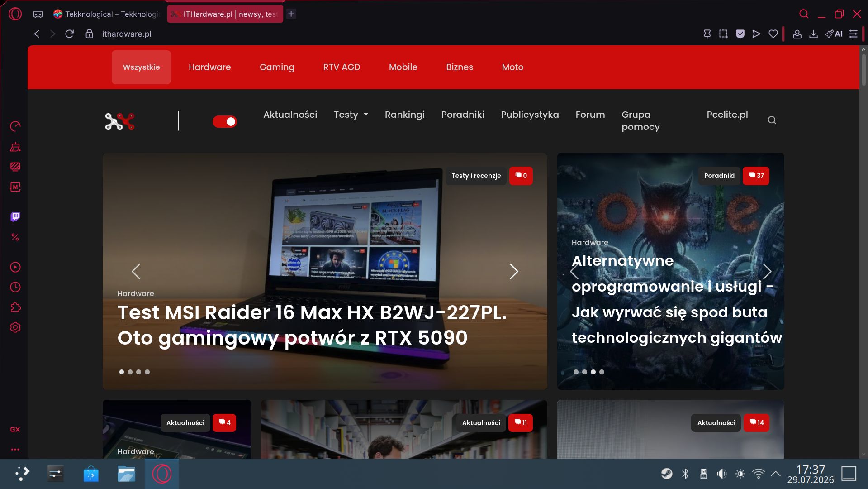The width and height of the screenshot is (868, 489).
Task: Open the AI assistant button
Action: coord(834,34)
